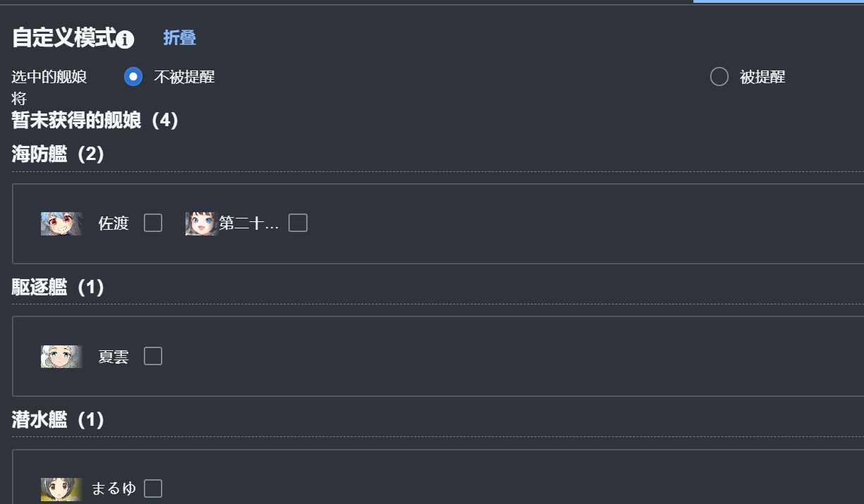864x504 pixels.
Task: Check the まるゆ checkbox
Action: (x=153, y=488)
